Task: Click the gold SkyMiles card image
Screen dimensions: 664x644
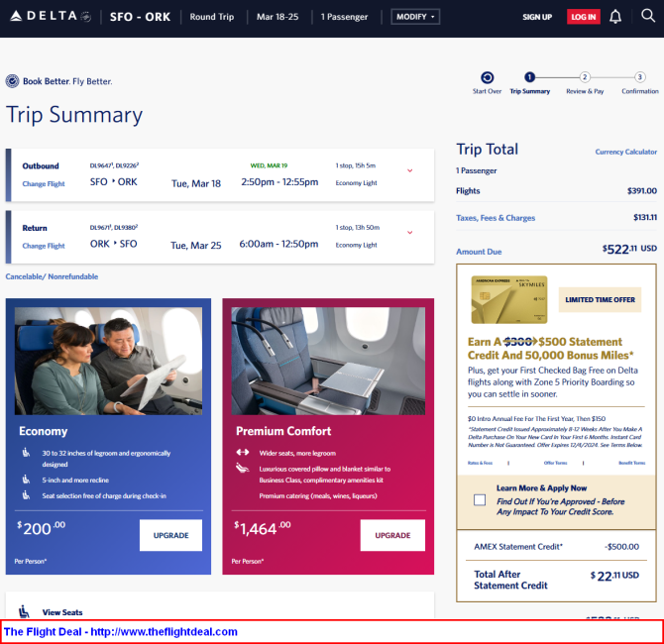Action: coord(509,300)
